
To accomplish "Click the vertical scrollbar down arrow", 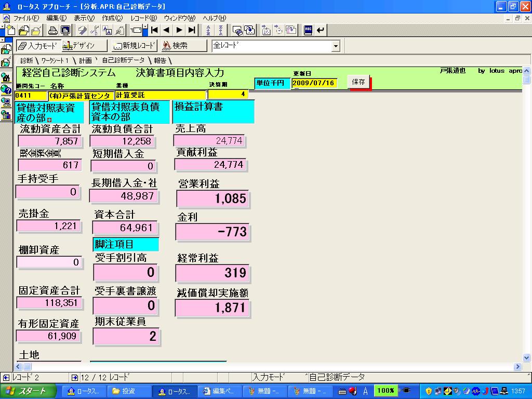I will point(527,357).
